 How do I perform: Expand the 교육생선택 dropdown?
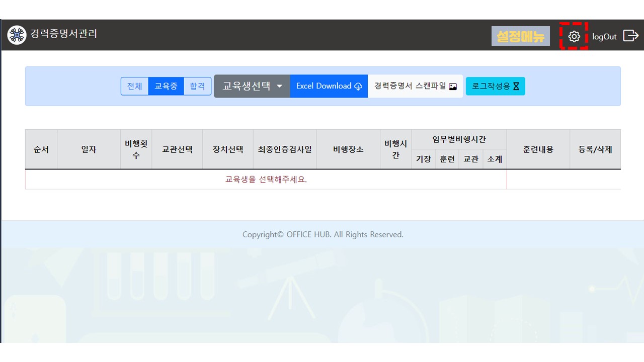coord(252,86)
